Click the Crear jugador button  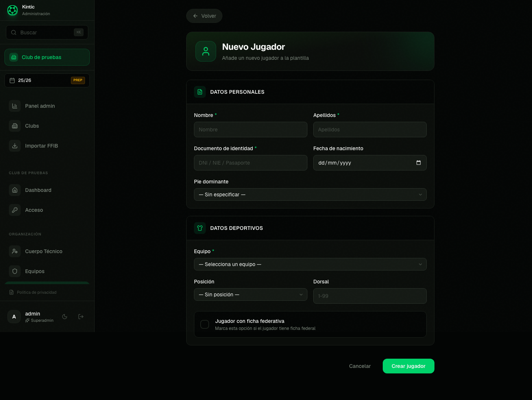[x=409, y=366]
